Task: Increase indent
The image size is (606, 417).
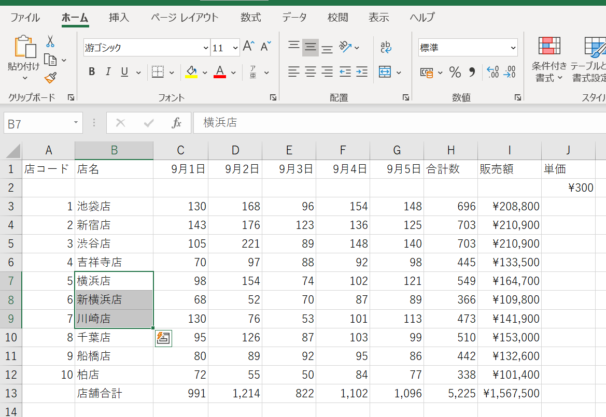Action: (362, 72)
